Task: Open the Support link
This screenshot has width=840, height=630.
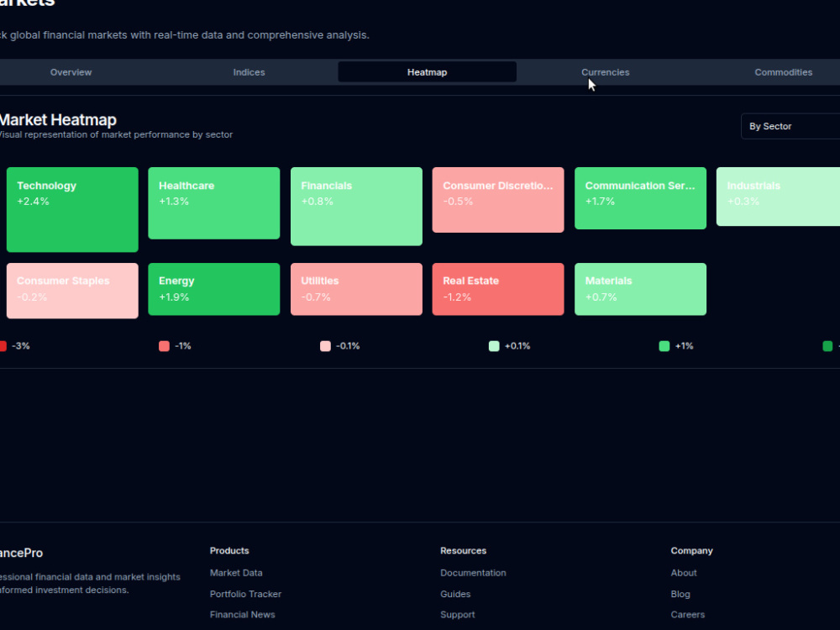Action: tap(458, 615)
